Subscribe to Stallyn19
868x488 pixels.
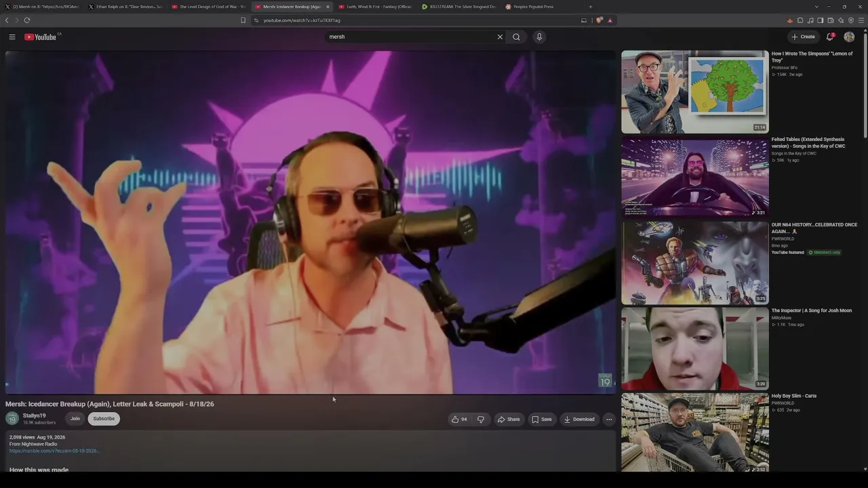pyautogui.click(x=104, y=419)
